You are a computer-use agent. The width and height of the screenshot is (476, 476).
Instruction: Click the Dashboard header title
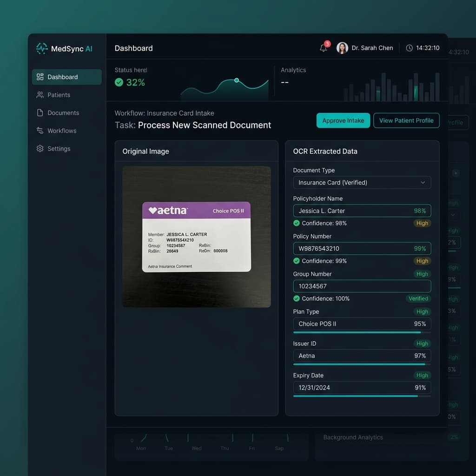click(133, 48)
